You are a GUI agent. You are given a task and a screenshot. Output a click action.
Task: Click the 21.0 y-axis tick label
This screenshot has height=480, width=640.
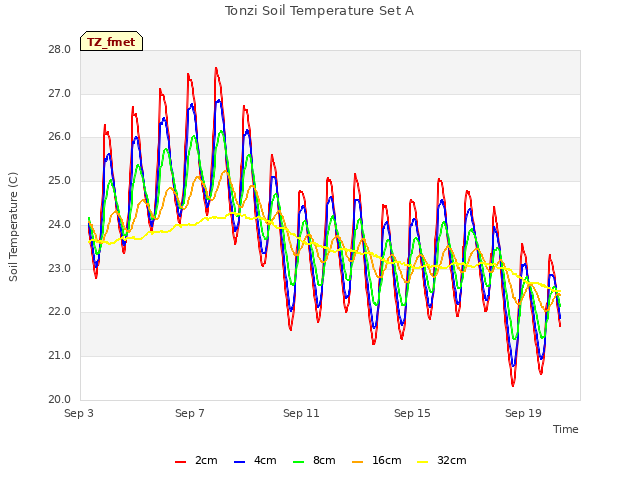60,356
